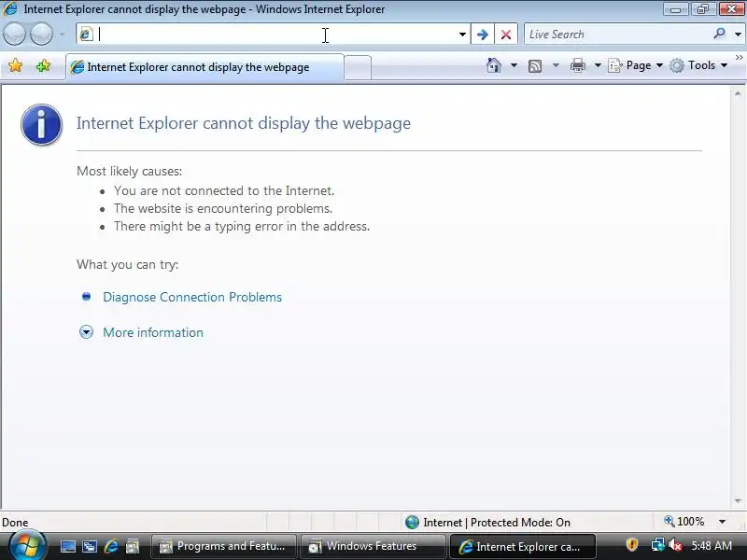Open the Page menu
The width and height of the screenshot is (747, 560).
[x=635, y=65]
